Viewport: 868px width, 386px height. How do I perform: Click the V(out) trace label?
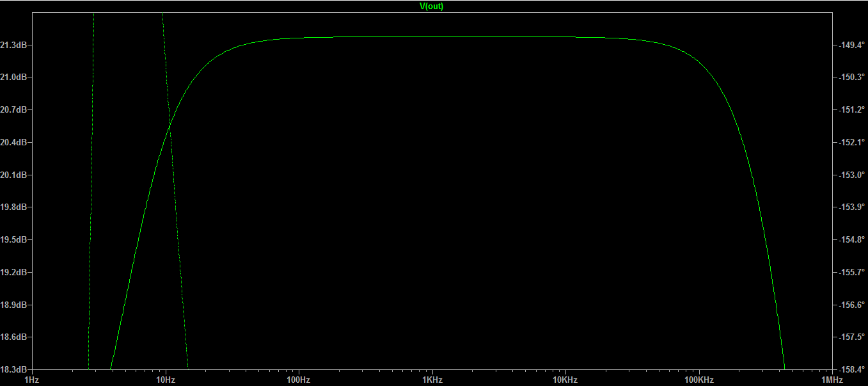point(431,6)
